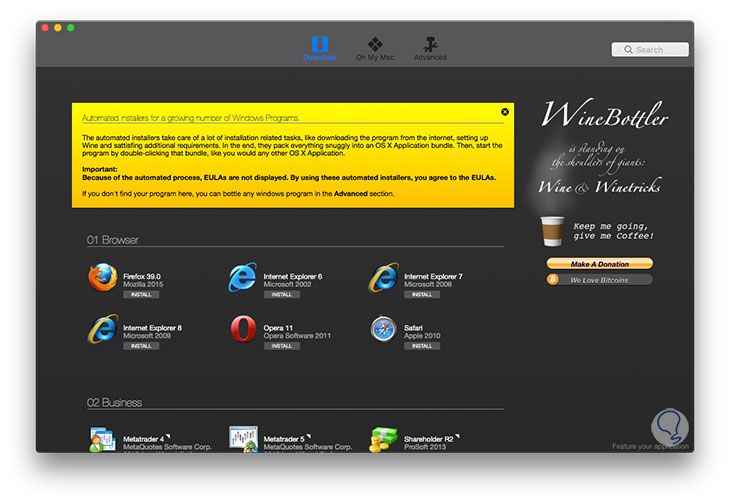Click the On My Mac diamond icon
The height and width of the screenshot is (504, 730).
pyautogui.click(x=375, y=44)
